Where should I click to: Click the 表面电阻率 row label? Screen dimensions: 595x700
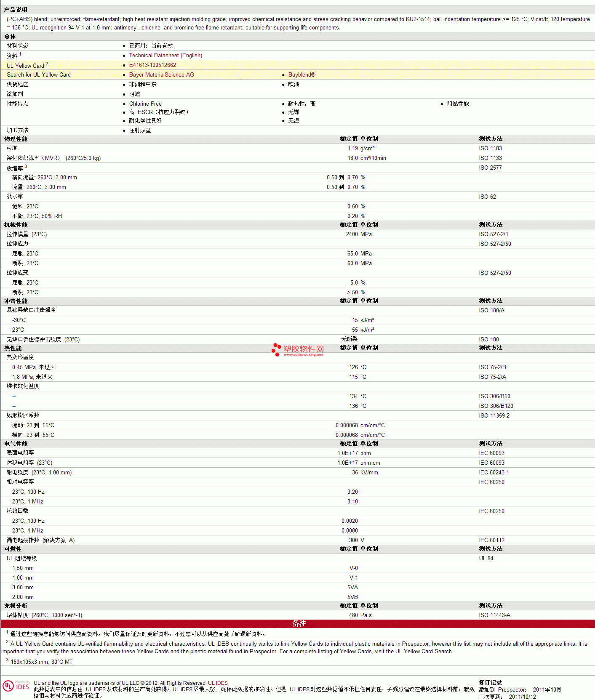[x=20, y=453]
